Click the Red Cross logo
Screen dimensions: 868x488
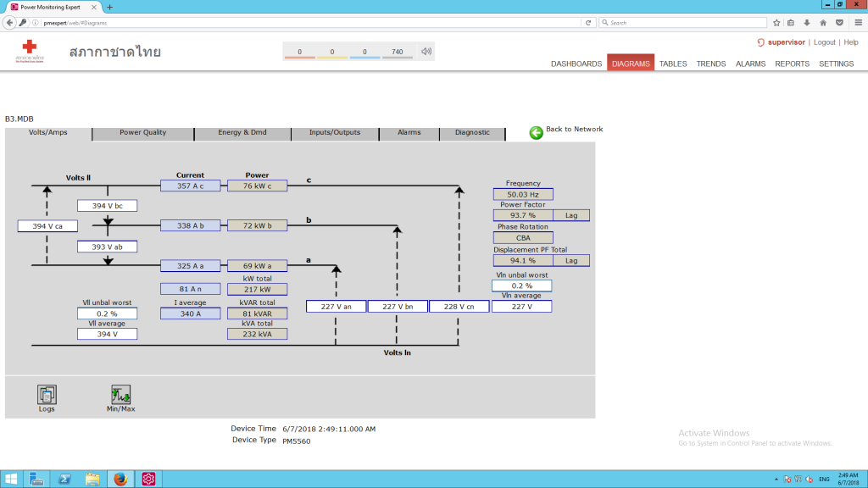[x=31, y=48]
